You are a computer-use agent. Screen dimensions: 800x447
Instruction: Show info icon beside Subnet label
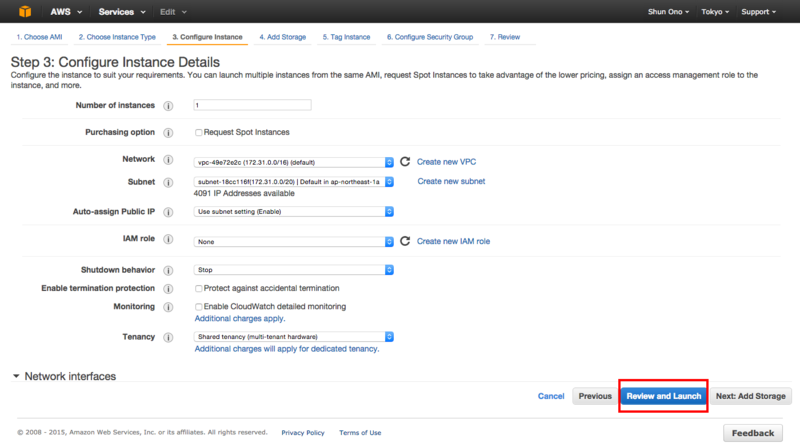click(x=168, y=182)
